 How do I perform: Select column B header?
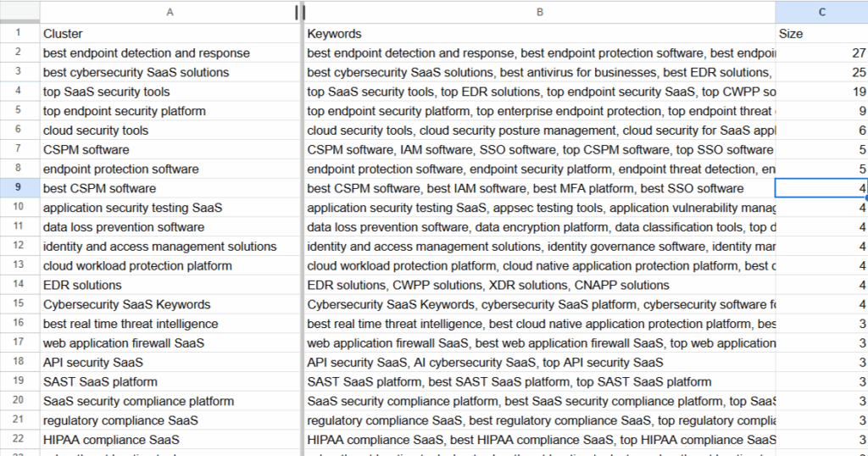(539, 12)
